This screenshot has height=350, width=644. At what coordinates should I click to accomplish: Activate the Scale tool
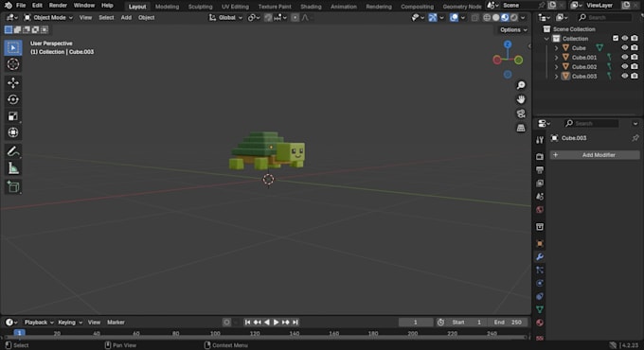coord(13,116)
